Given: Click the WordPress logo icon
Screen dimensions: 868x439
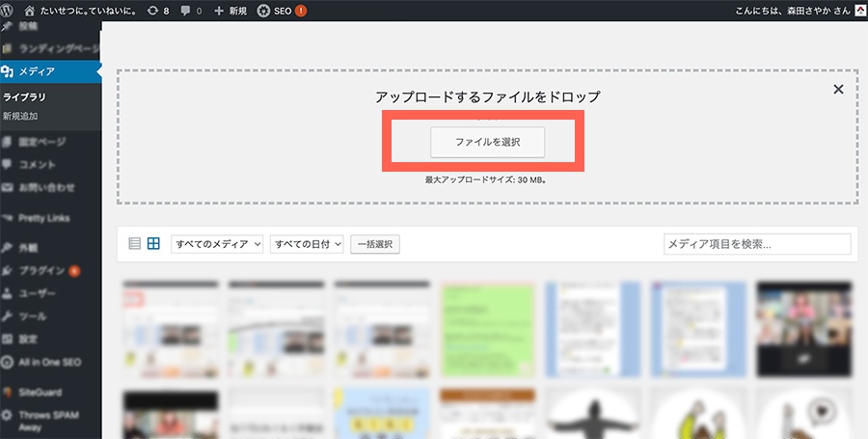Looking at the screenshot, I should 7,11.
